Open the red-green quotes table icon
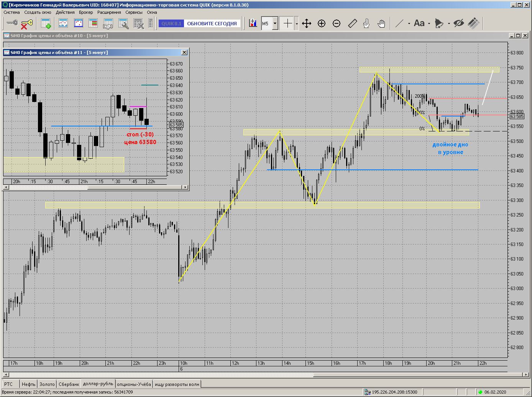Viewport: 532px width, 397px height. pyautogui.click(x=93, y=23)
